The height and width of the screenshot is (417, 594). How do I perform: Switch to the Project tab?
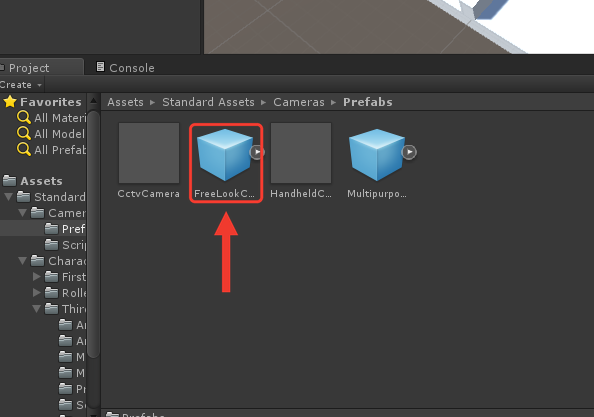(x=41, y=68)
